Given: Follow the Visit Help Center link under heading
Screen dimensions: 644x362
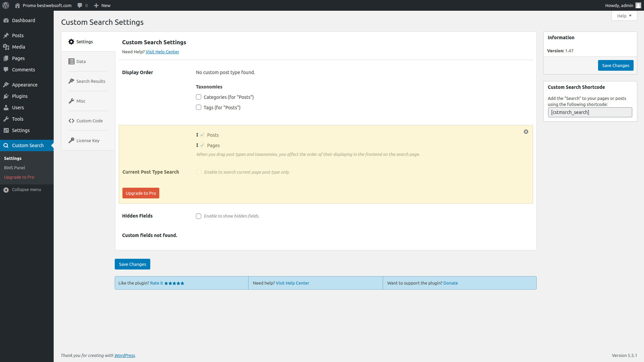Looking at the screenshot, I should [162, 52].
